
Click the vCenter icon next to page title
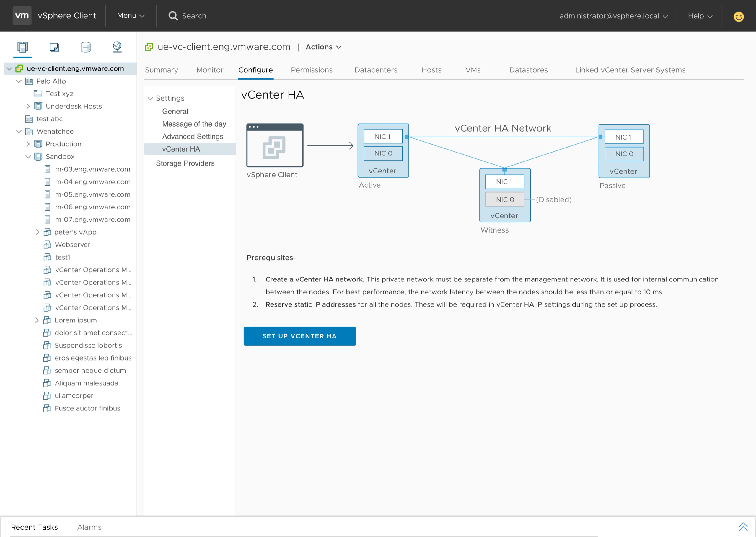pyautogui.click(x=149, y=47)
